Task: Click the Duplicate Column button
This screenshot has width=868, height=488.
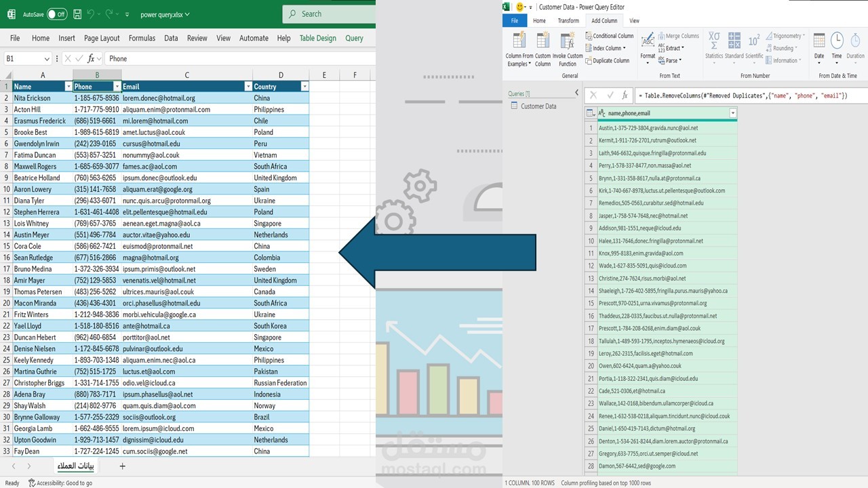Action: pyautogui.click(x=608, y=60)
